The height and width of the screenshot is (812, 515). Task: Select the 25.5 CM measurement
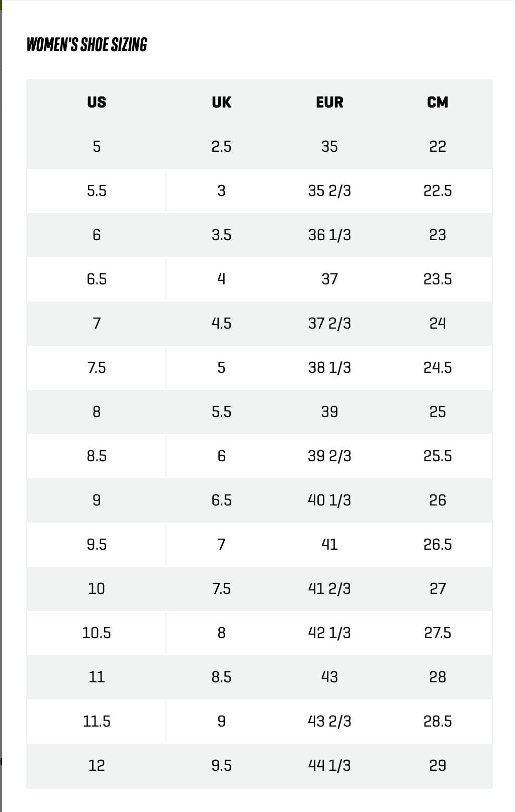click(x=438, y=456)
